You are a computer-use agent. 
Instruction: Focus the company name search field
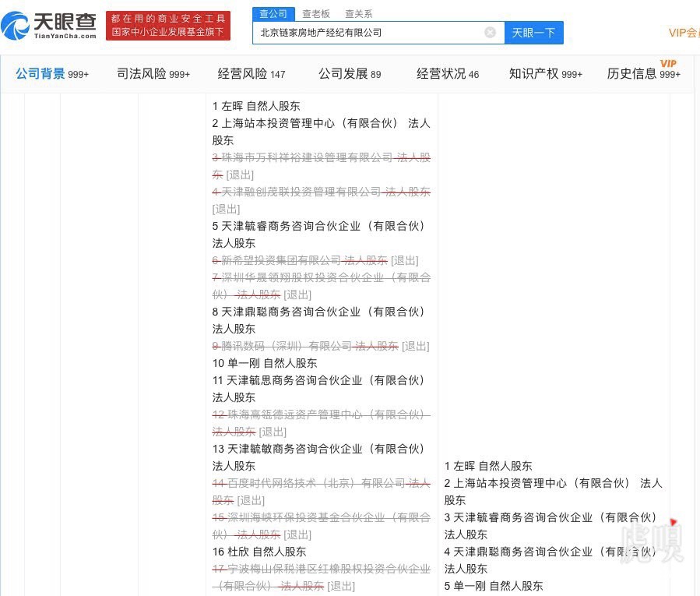tap(366, 33)
